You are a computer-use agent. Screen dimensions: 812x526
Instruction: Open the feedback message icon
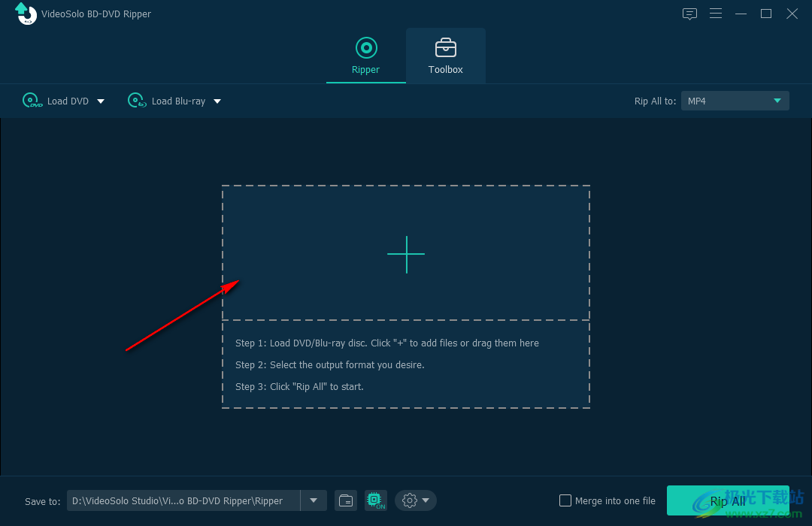(689, 14)
